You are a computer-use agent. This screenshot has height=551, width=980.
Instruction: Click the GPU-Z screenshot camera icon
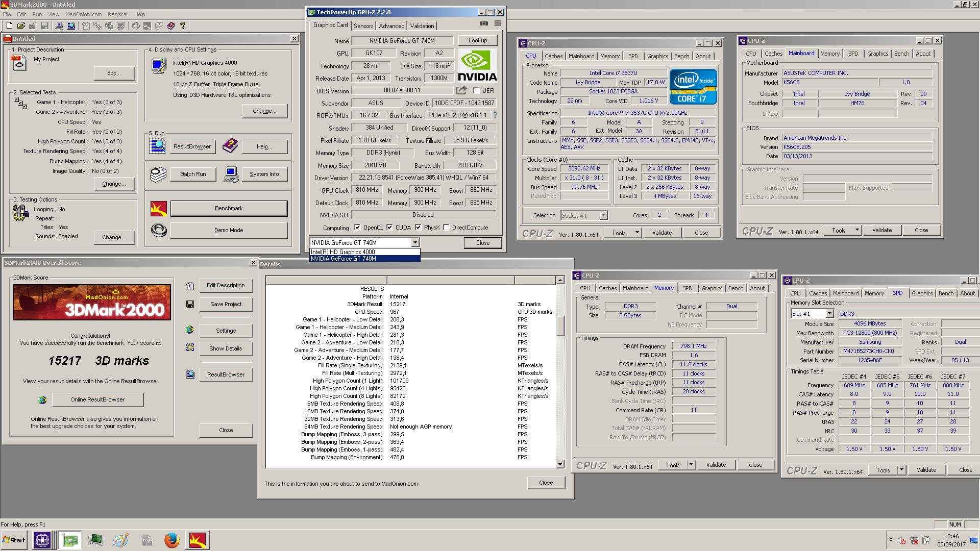pos(483,23)
